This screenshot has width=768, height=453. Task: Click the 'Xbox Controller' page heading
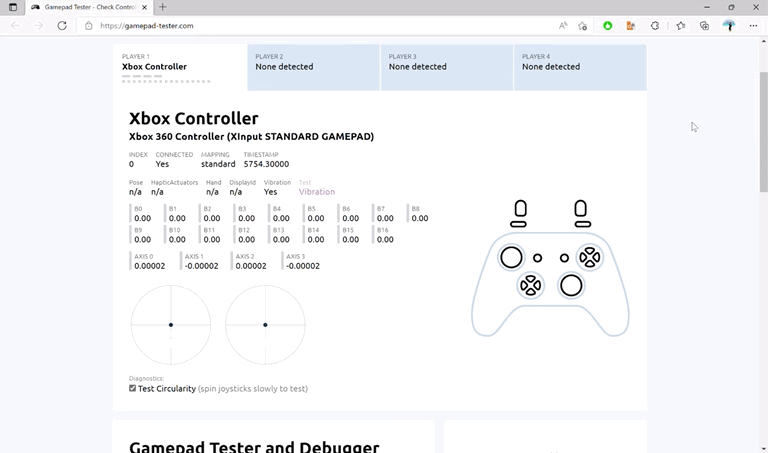(193, 119)
